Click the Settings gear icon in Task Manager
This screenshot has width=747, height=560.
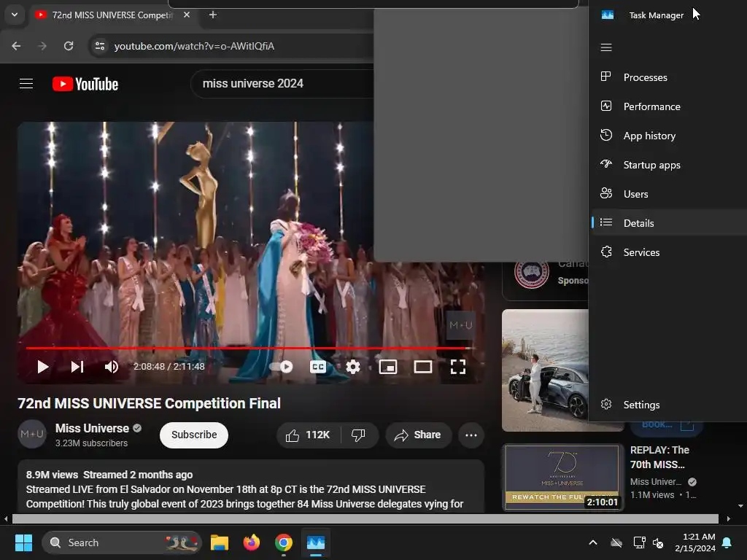[x=606, y=404]
